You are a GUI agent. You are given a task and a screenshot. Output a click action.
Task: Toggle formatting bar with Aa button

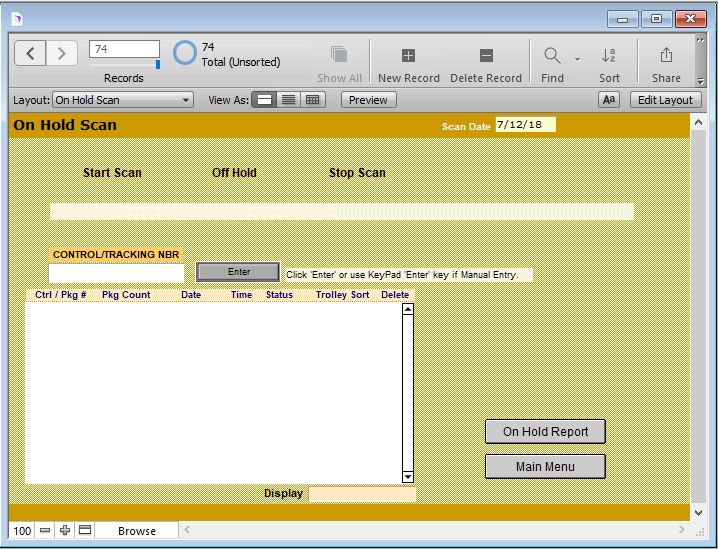pyautogui.click(x=608, y=100)
